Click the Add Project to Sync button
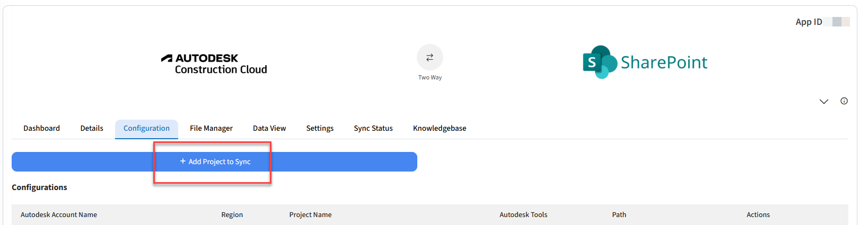This screenshot has width=868, height=225. point(215,161)
